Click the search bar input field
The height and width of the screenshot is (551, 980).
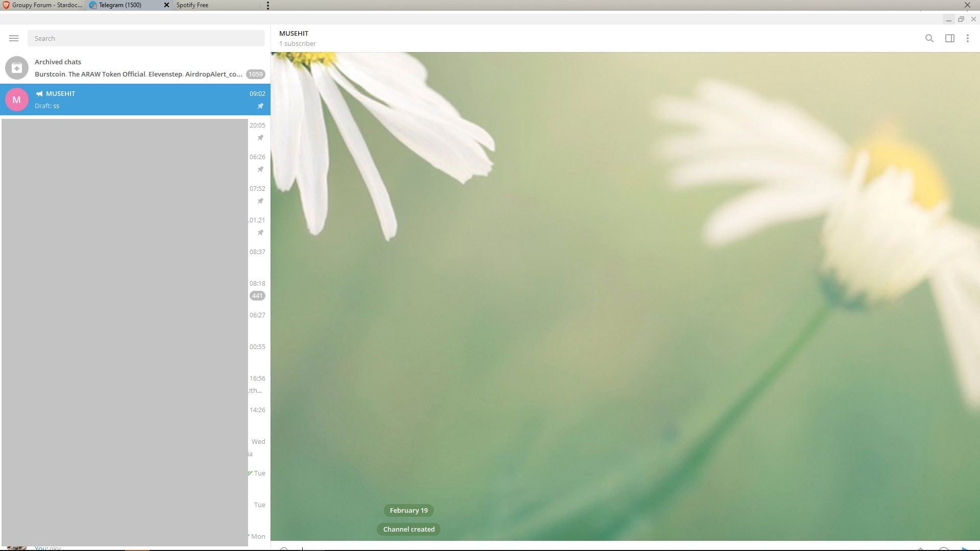click(x=146, y=38)
